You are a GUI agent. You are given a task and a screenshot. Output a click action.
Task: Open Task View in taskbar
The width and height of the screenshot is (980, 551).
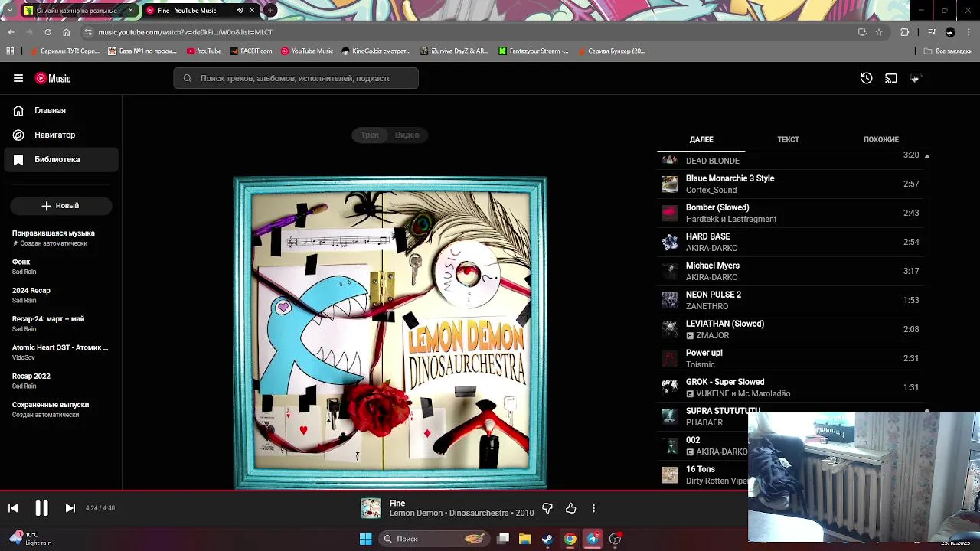(x=503, y=539)
